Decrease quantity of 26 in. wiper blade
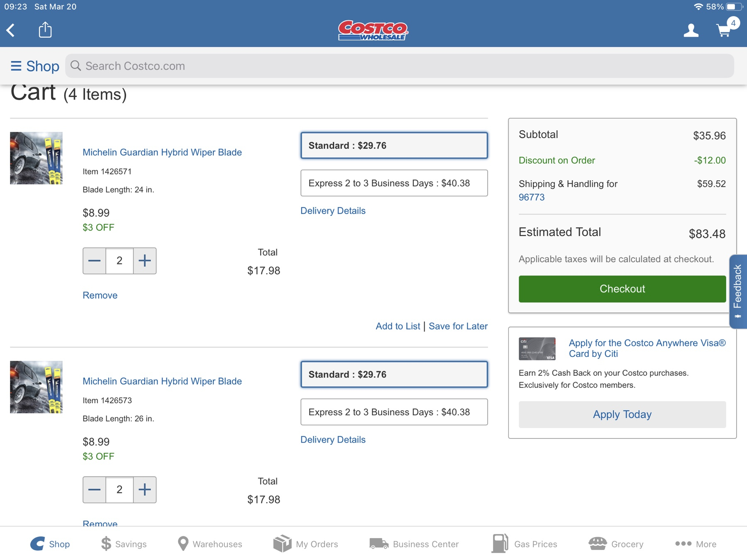 pyautogui.click(x=95, y=490)
